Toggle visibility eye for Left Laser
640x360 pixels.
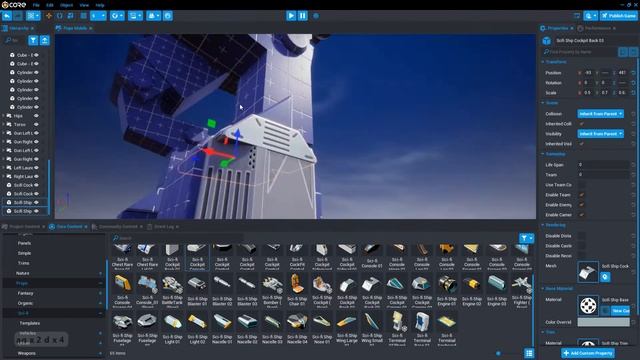[x=36, y=168]
